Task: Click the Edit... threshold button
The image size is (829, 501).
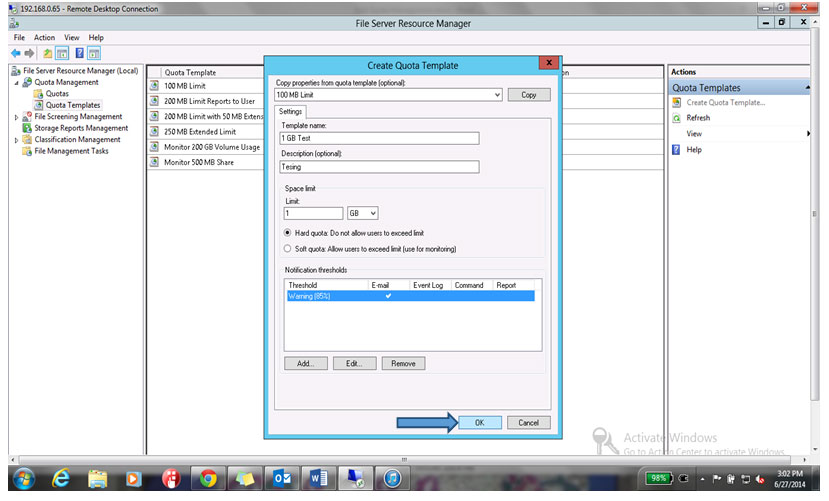Action: click(354, 364)
